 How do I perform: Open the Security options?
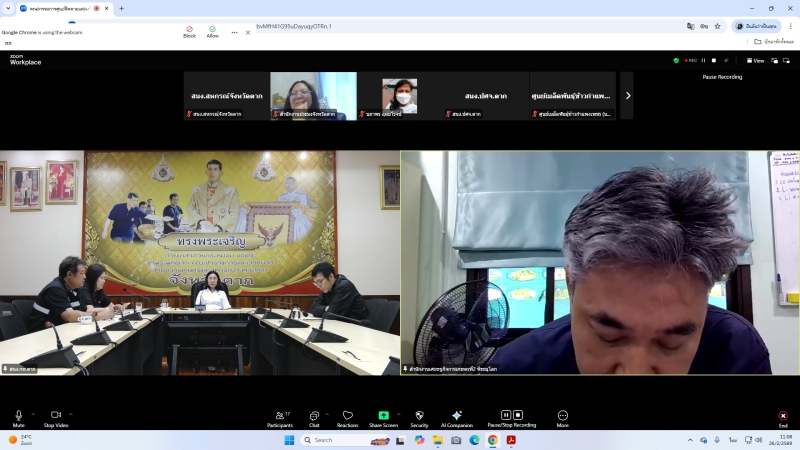pos(419,416)
